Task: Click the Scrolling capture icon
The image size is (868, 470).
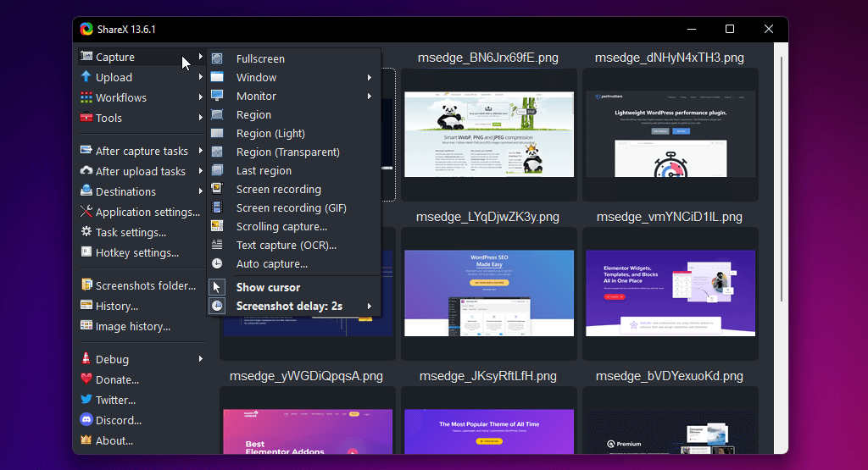Action: click(x=218, y=227)
